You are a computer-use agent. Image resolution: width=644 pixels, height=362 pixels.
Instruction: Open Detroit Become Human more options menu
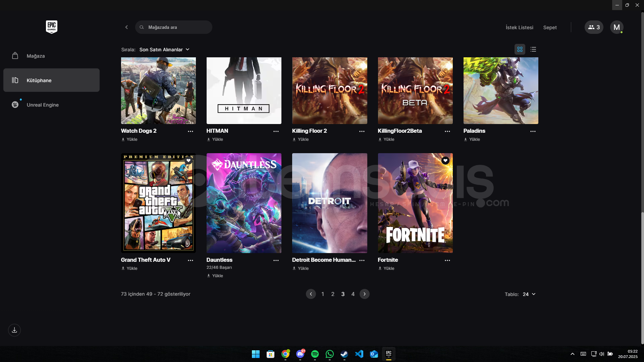362,260
